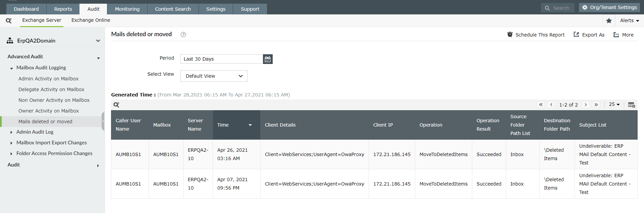The image size is (644, 213).
Task: Select Mails deleted or moved report
Action: point(45,122)
